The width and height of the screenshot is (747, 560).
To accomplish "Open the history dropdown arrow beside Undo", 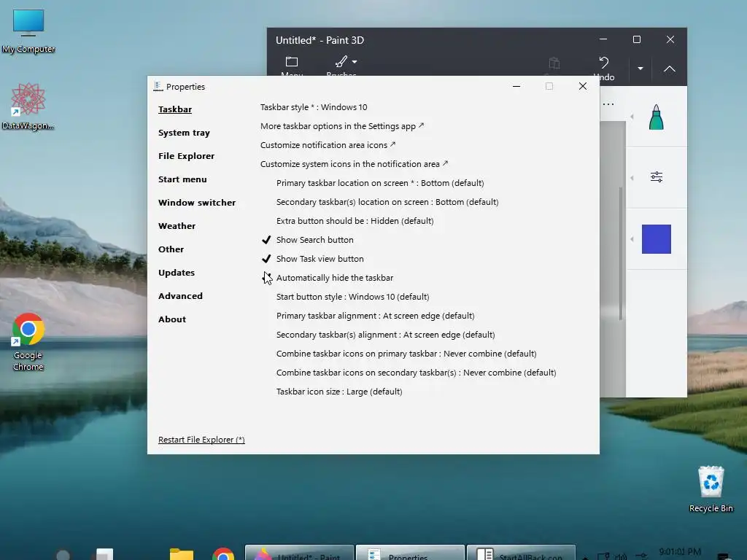I will pyautogui.click(x=640, y=69).
